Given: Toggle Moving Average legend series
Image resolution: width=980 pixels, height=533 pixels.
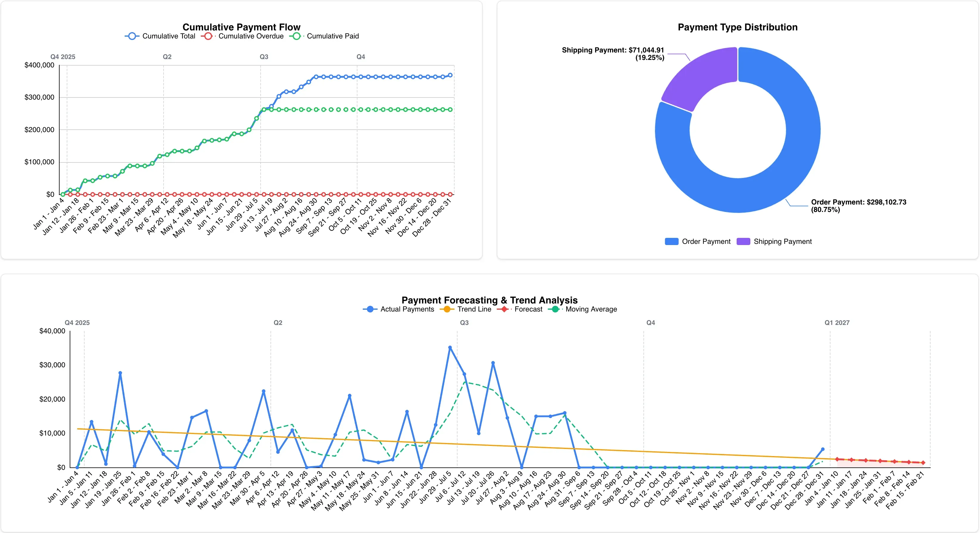Looking at the screenshot, I should tap(582, 309).
